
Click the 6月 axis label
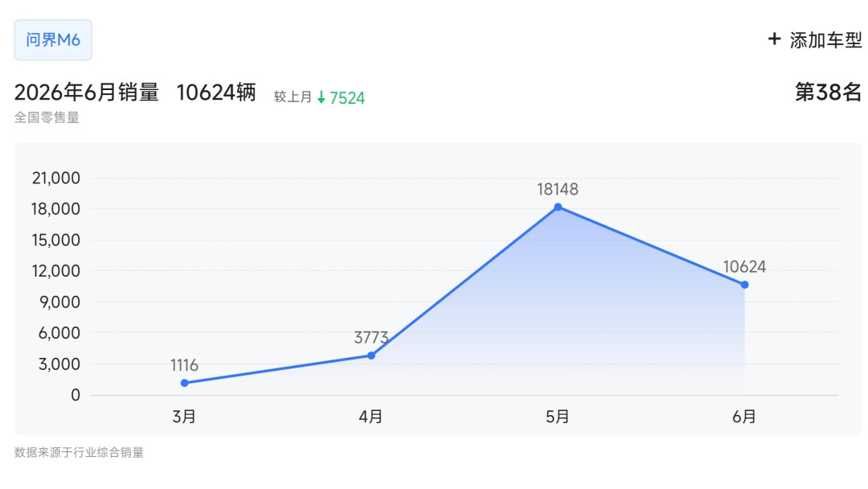coord(744,417)
